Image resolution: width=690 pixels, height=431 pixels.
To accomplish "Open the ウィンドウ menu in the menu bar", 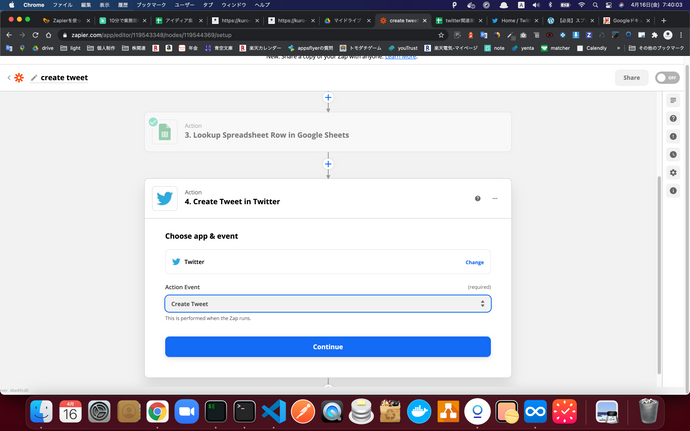I will coord(234,5).
